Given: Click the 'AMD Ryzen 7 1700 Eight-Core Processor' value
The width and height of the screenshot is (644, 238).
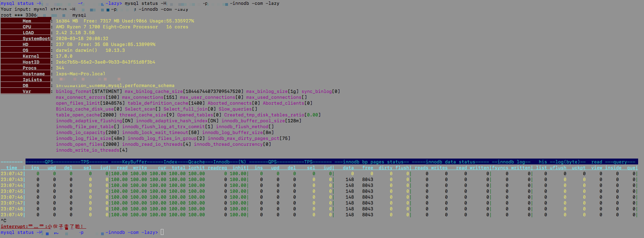Looking at the screenshot, I should click(x=107, y=27).
